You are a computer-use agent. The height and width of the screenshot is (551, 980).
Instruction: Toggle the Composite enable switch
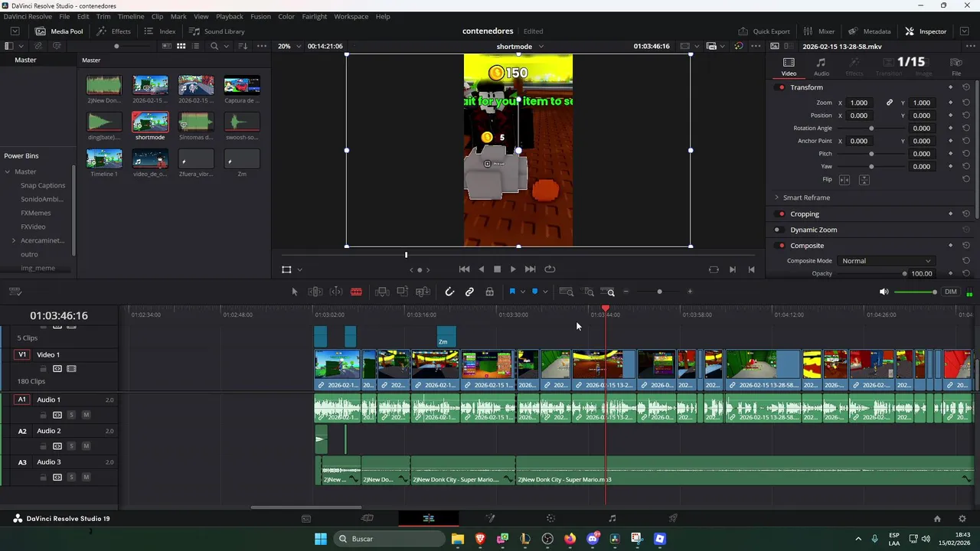781,246
